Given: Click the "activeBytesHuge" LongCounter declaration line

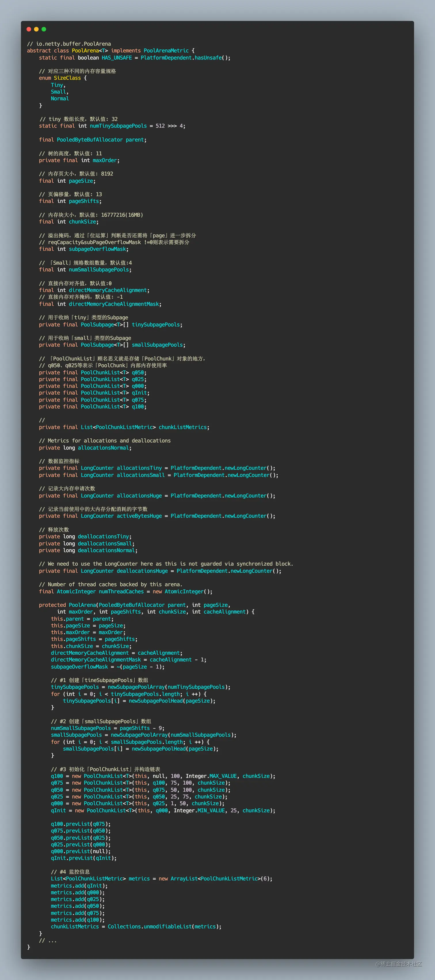Looking at the screenshot, I should pos(157,516).
